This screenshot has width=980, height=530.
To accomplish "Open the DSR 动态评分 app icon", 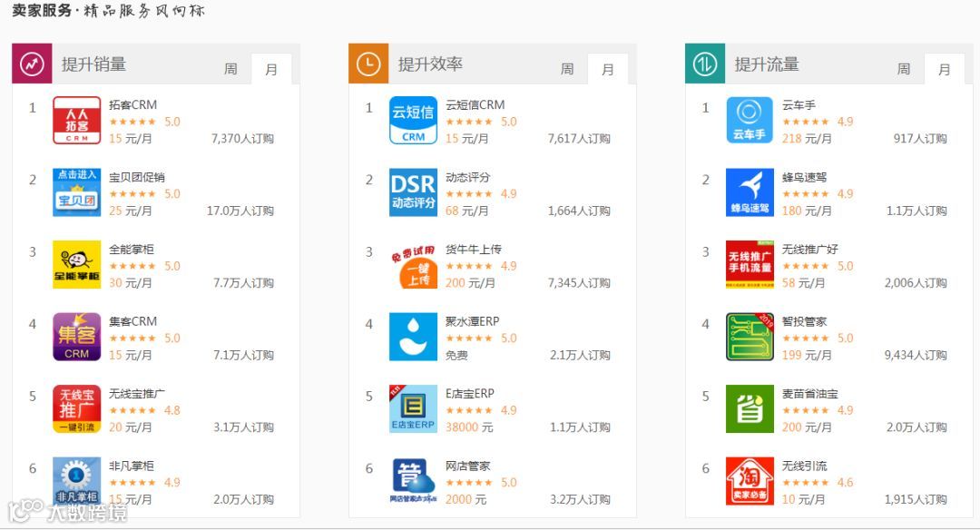I will pos(413,192).
